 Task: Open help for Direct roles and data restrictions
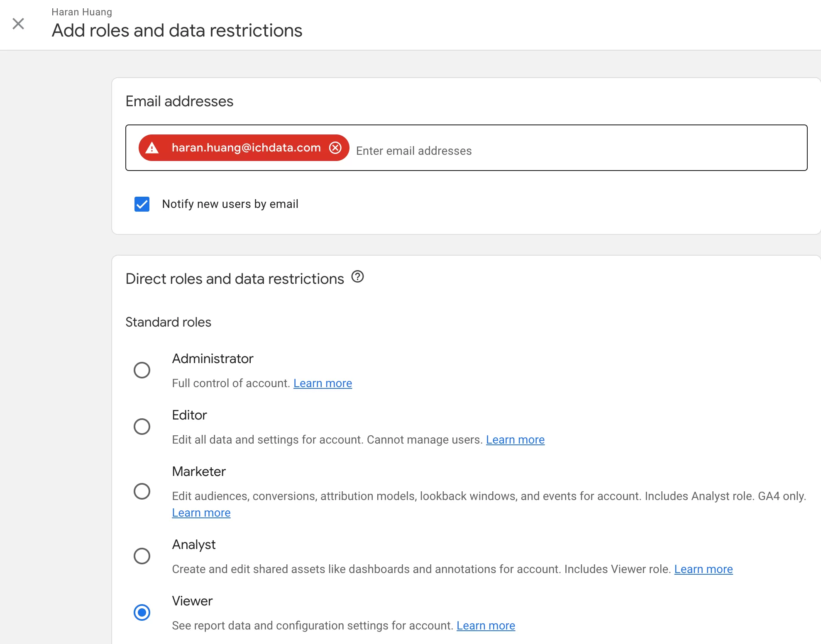click(x=357, y=277)
